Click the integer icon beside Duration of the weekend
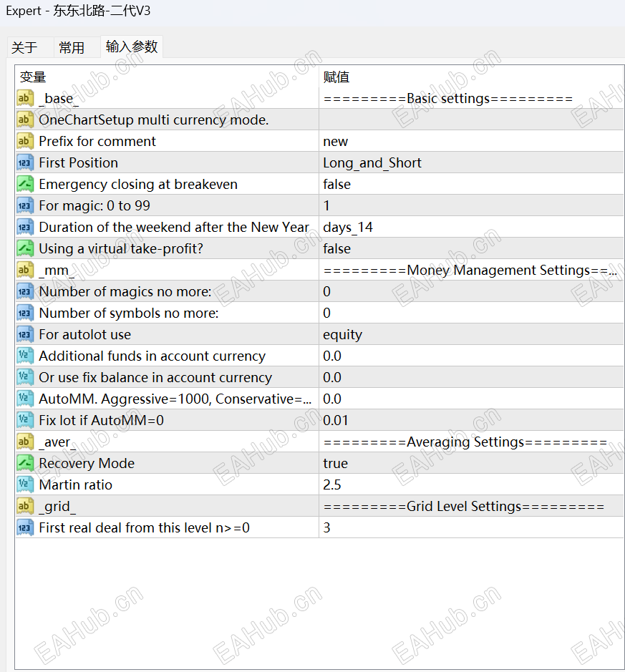The width and height of the screenshot is (625, 672). [x=25, y=227]
